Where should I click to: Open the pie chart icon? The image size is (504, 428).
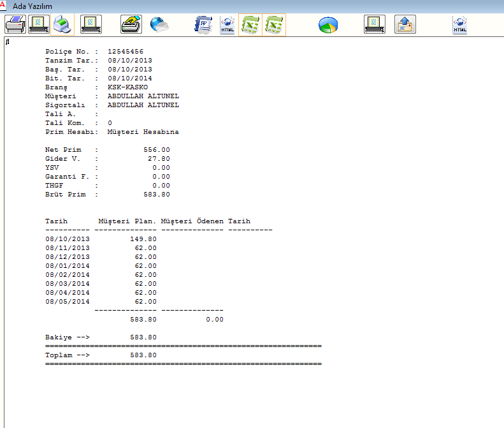328,26
